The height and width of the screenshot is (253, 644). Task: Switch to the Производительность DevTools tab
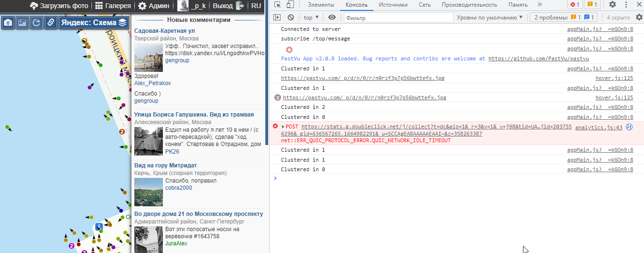click(x=469, y=5)
